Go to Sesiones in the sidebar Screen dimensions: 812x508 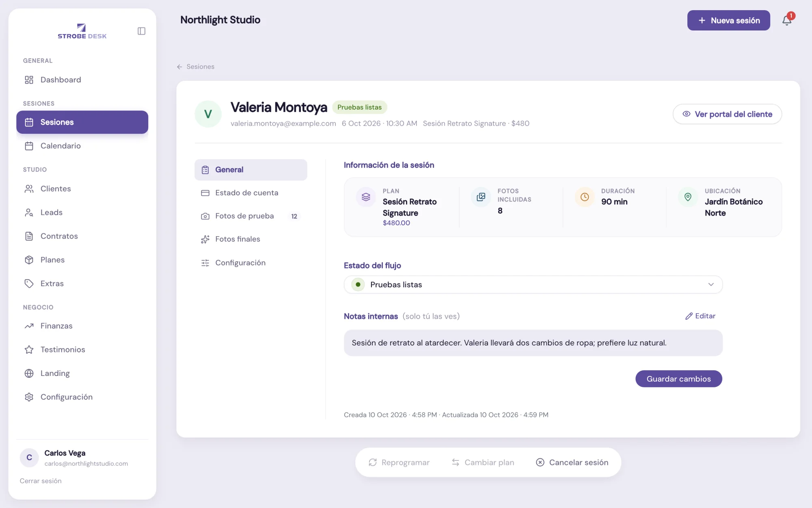point(82,122)
